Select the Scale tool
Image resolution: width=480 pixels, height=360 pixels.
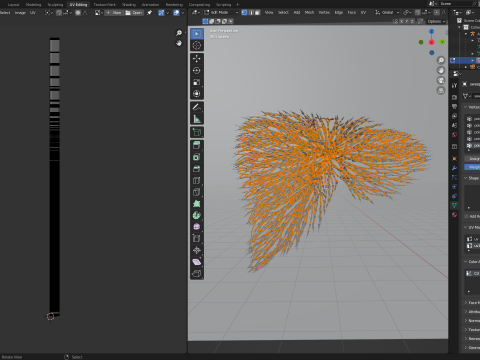[x=197, y=82]
